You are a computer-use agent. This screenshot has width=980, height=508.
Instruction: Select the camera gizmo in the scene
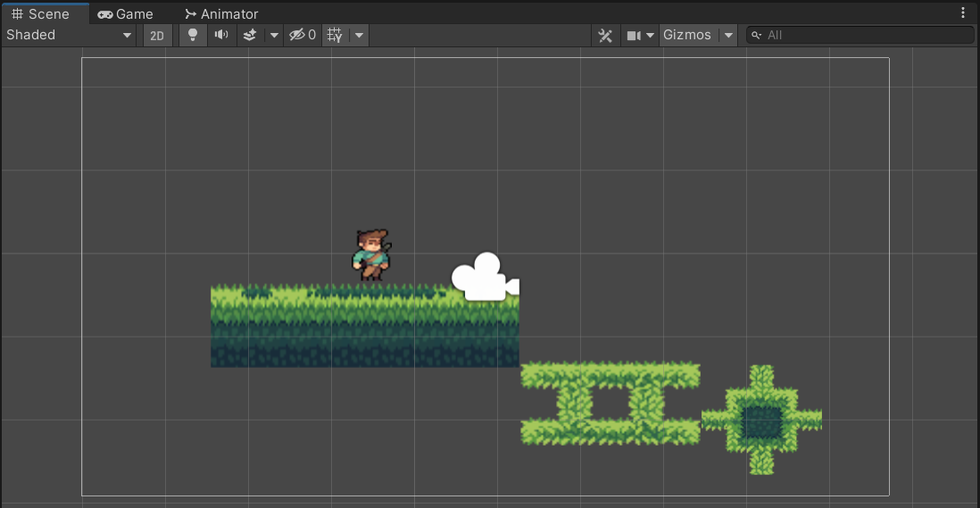(x=486, y=277)
